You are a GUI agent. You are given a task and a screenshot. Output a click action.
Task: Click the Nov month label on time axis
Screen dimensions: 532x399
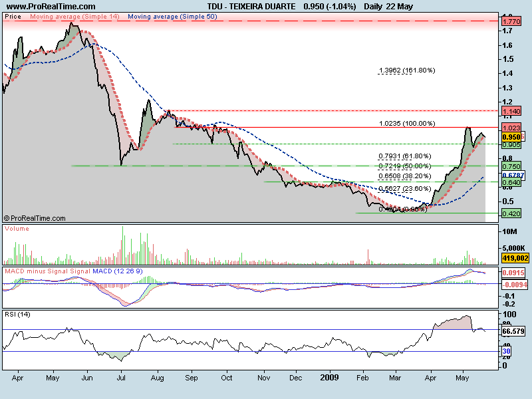(263, 378)
